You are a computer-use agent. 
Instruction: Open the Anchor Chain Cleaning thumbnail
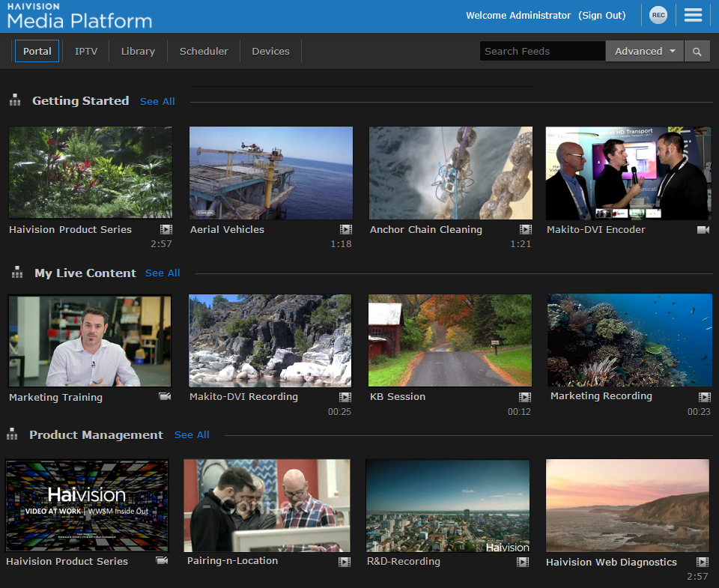[451, 173]
